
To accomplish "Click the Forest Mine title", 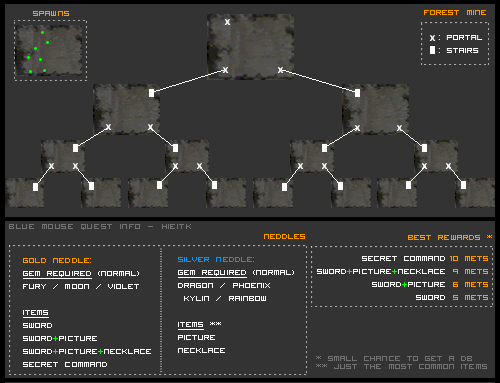I will coord(455,13).
